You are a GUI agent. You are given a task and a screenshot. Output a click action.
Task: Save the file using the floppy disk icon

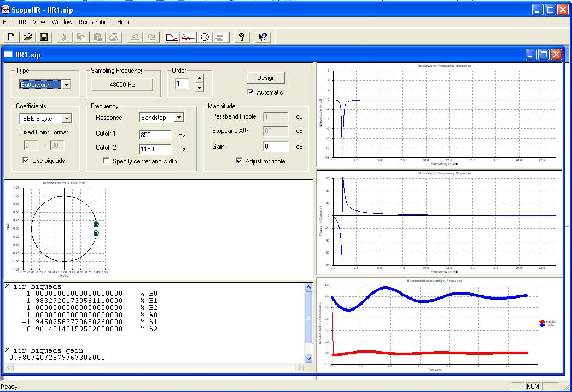[44, 37]
